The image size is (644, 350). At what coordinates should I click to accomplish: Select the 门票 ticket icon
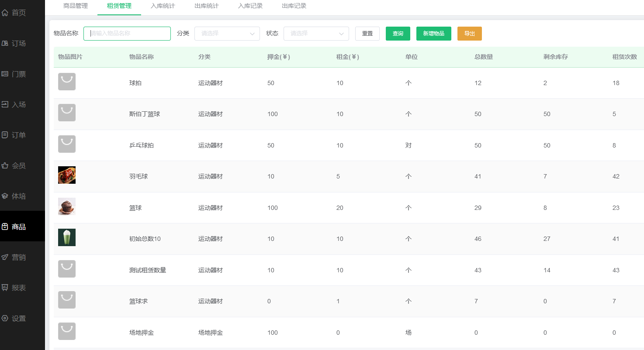pyautogui.click(x=5, y=74)
